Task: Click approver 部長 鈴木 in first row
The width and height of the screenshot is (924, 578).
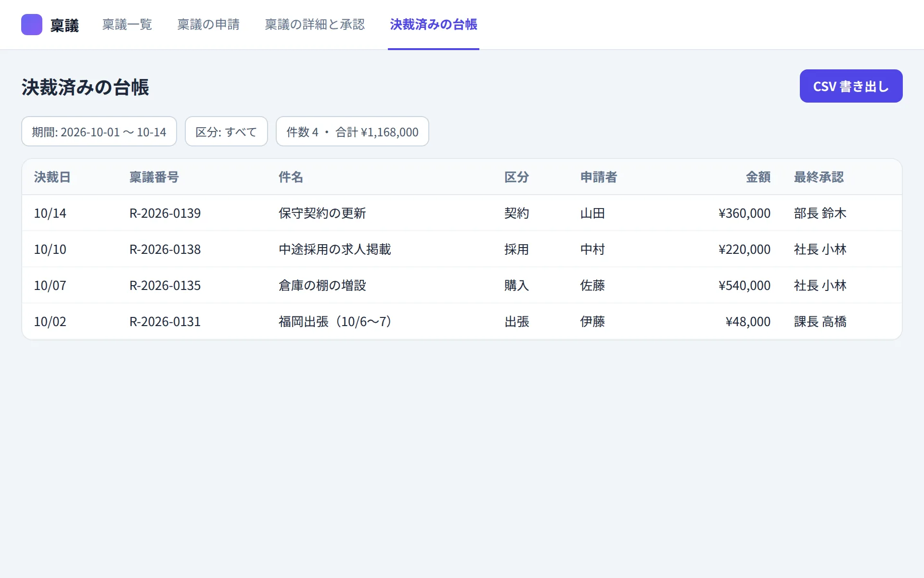Action: 820,213
